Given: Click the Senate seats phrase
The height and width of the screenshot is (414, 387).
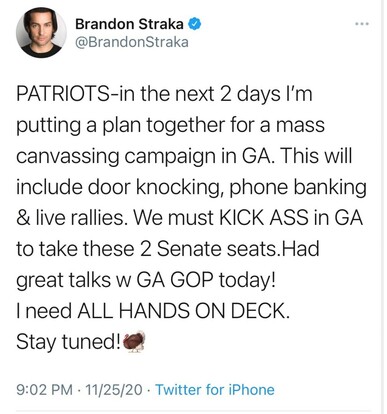Looking at the screenshot, I should pos(217,249).
